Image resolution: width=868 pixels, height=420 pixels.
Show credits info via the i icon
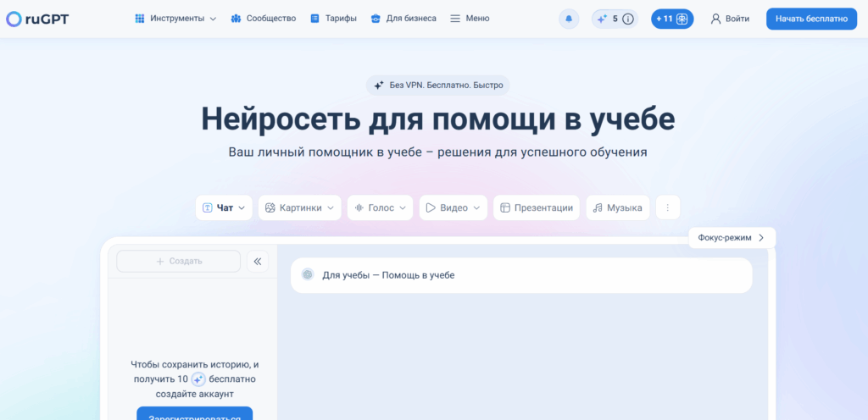tap(628, 19)
